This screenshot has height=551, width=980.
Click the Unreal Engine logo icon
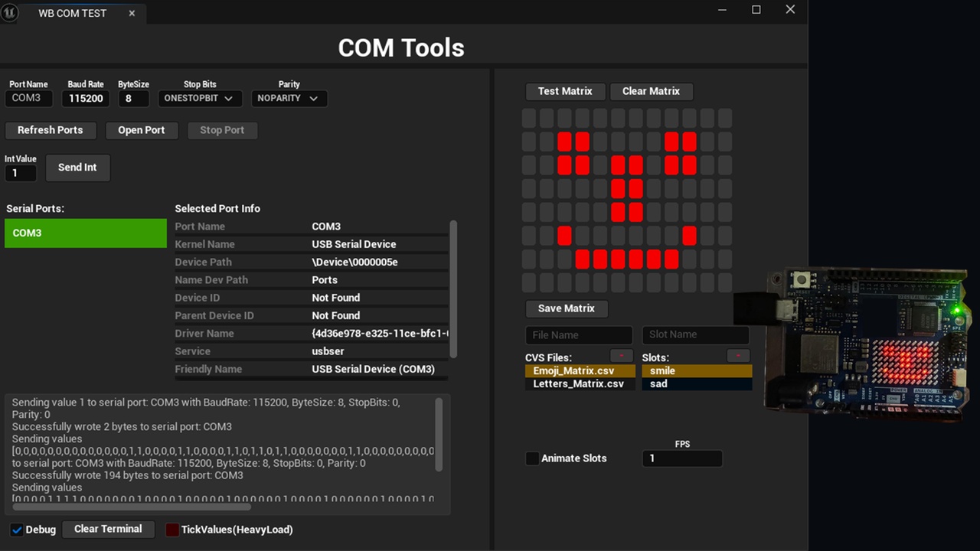(9, 13)
